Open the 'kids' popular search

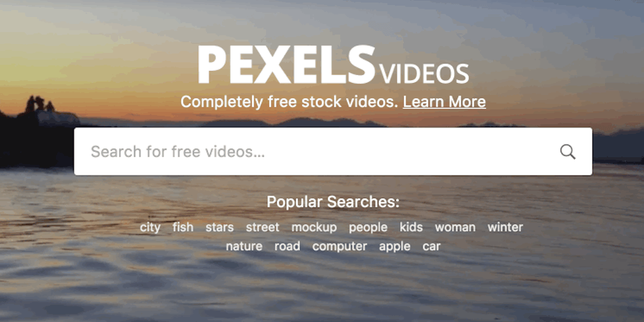pyautogui.click(x=411, y=226)
